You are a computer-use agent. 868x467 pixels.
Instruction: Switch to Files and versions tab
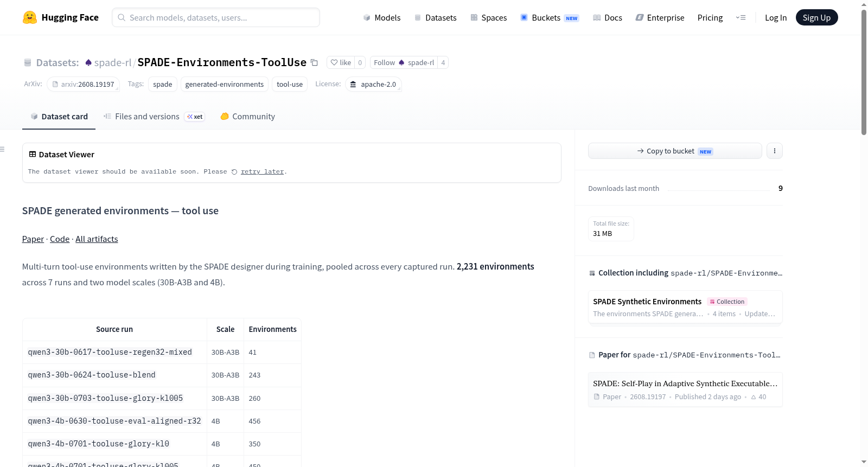[x=154, y=117]
